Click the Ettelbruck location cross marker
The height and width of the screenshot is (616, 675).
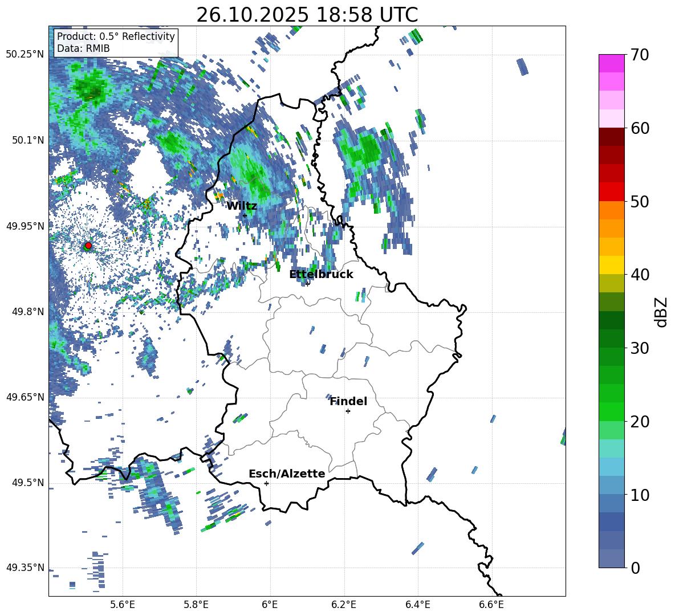click(x=307, y=283)
